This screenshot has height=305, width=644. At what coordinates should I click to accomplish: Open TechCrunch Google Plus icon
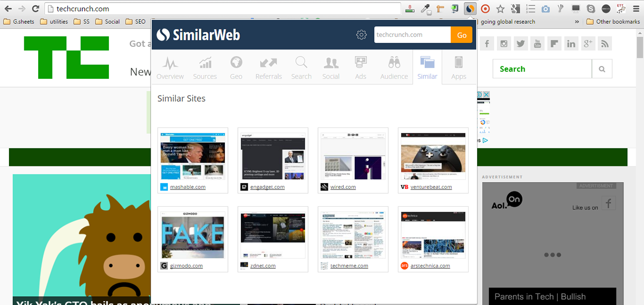click(x=588, y=44)
